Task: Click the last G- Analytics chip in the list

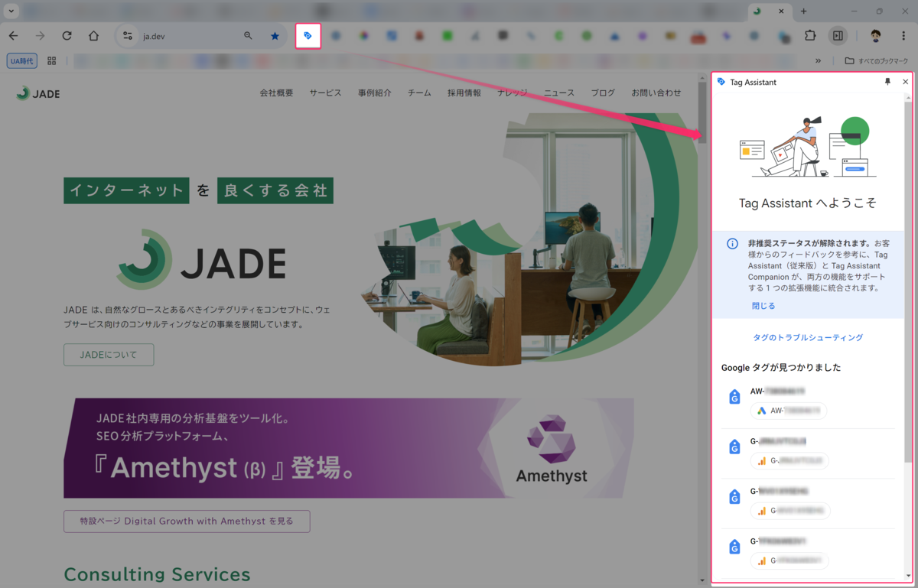Action: tap(789, 561)
